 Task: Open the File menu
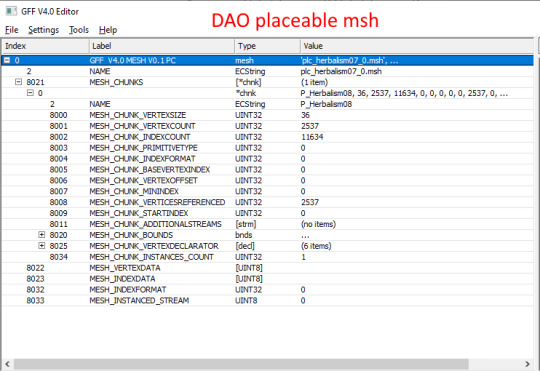tap(12, 30)
